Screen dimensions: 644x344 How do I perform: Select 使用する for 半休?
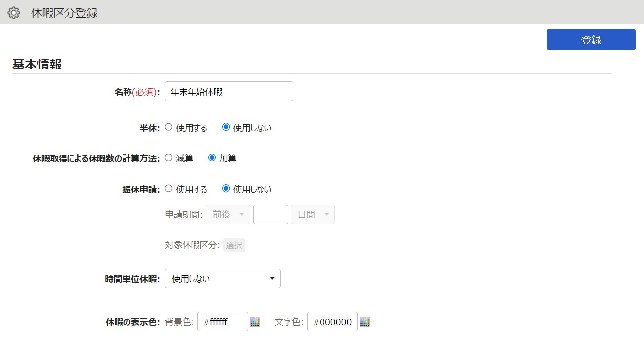click(x=168, y=127)
